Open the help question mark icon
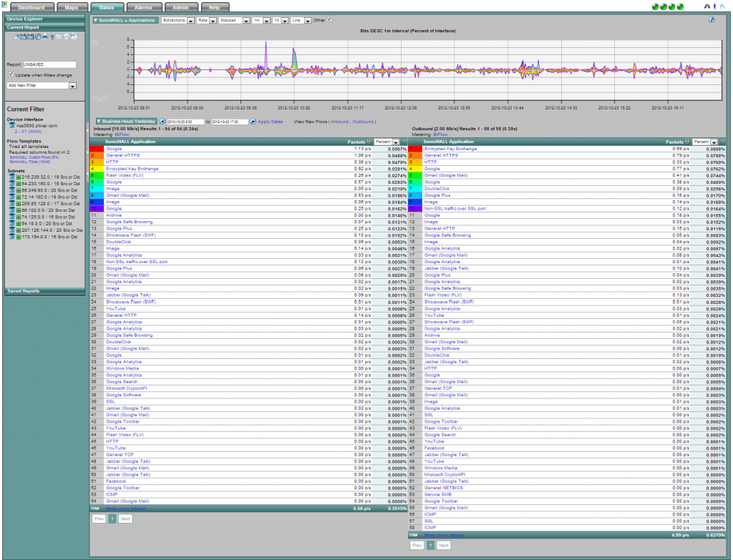 click(x=712, y=19)
